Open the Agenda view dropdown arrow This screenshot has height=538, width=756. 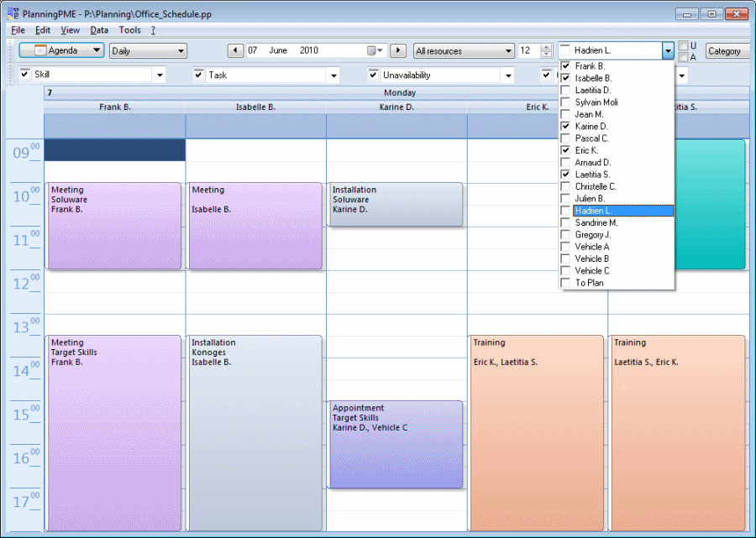click(97, 50)
